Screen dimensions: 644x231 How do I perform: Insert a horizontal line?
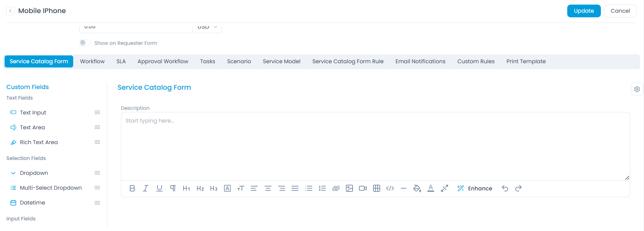[x=404, y=189]
